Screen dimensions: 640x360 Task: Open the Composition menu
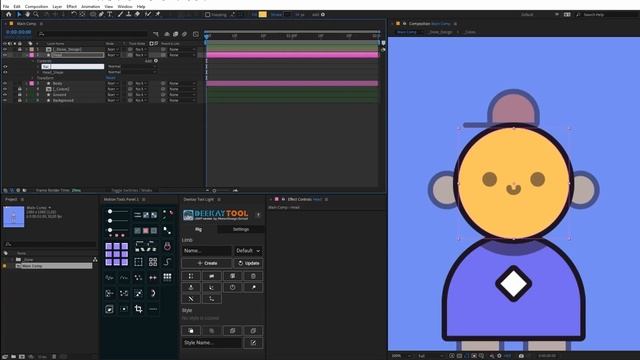click(36, 7)
